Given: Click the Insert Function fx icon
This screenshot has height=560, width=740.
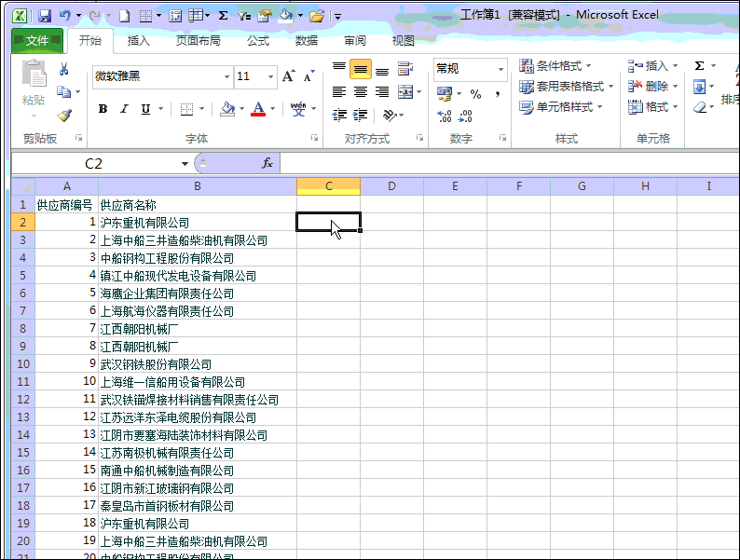Looking at the screenshot, I should (267, 163).
